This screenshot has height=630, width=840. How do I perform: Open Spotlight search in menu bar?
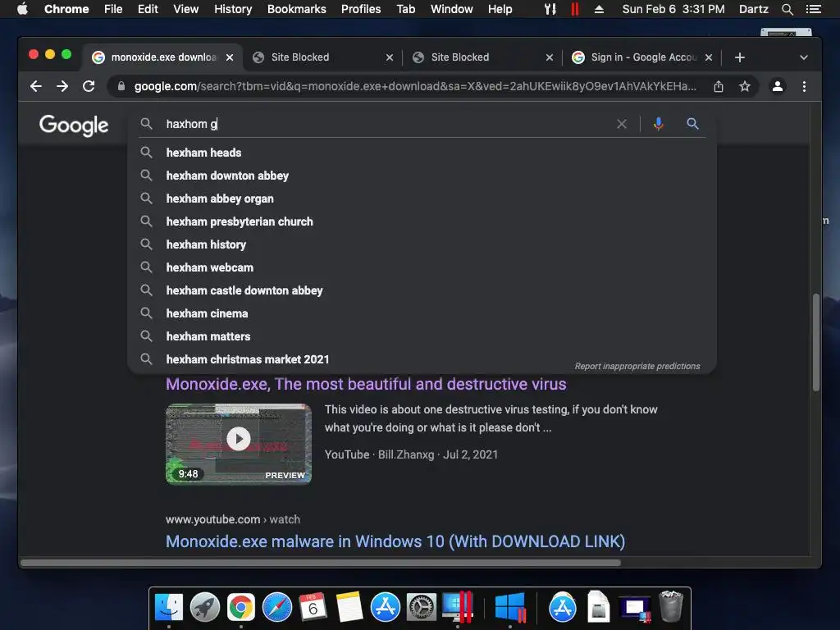[787, 9]
